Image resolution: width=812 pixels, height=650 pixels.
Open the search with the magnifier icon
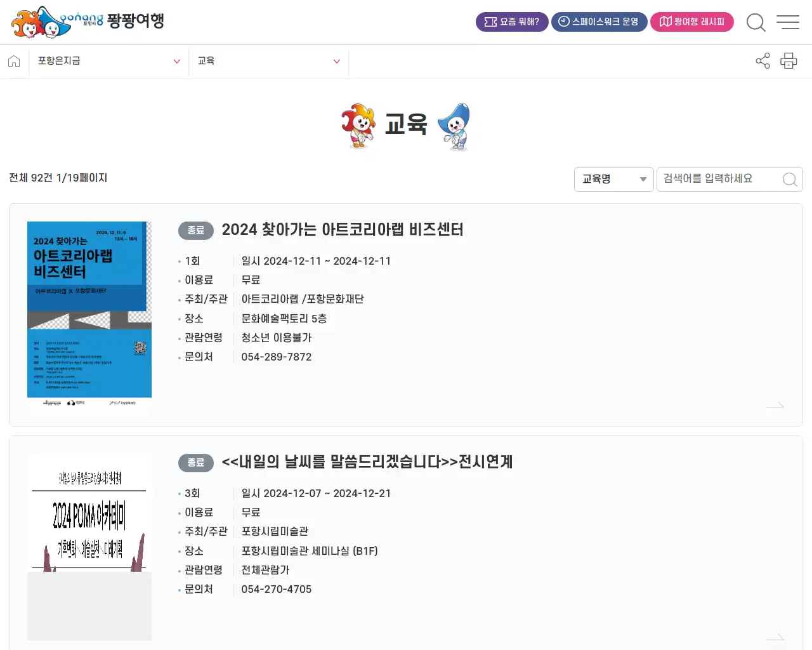756,22
